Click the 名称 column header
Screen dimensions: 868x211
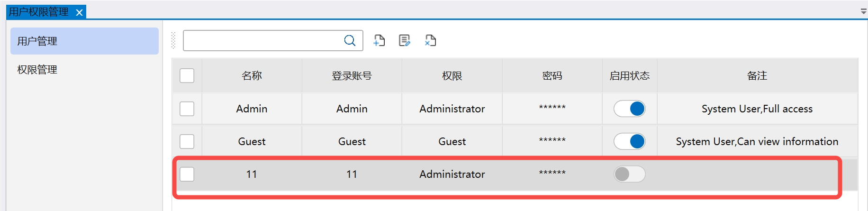(x=252, y=76)
